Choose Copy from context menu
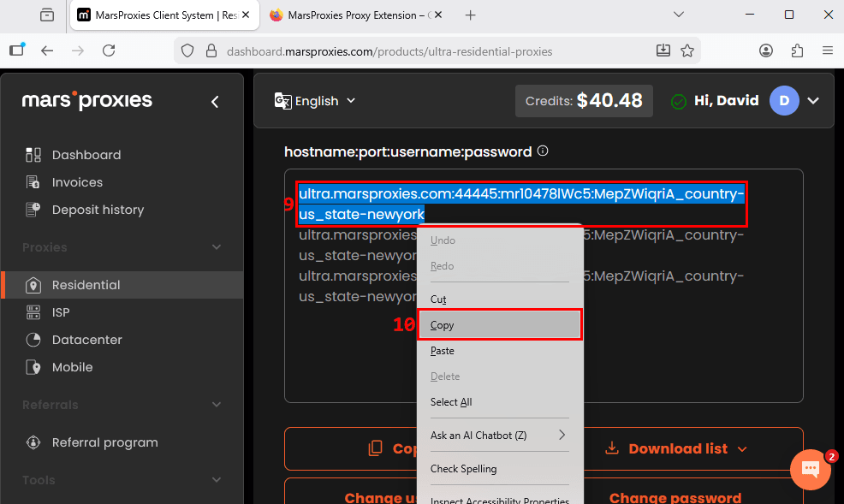The width and height of the screenshot is (844, 504). point(500,325)
